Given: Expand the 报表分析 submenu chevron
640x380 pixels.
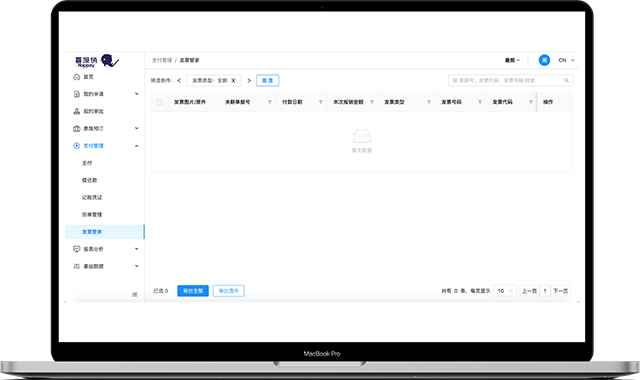Looking at the screenshot, I should pyautogui.click(x=137, y=249).
